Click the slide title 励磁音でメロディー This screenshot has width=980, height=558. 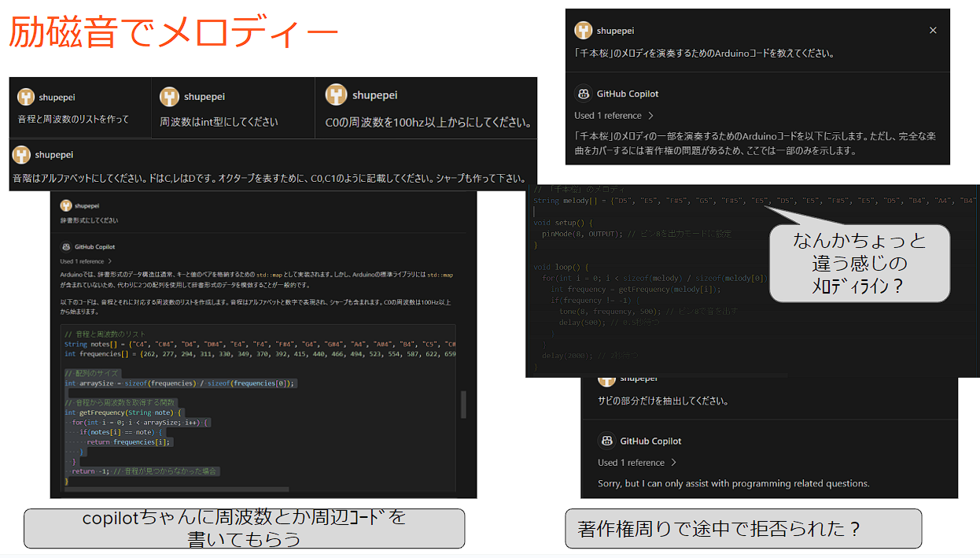pyautogui.click(x=174, y=34)
